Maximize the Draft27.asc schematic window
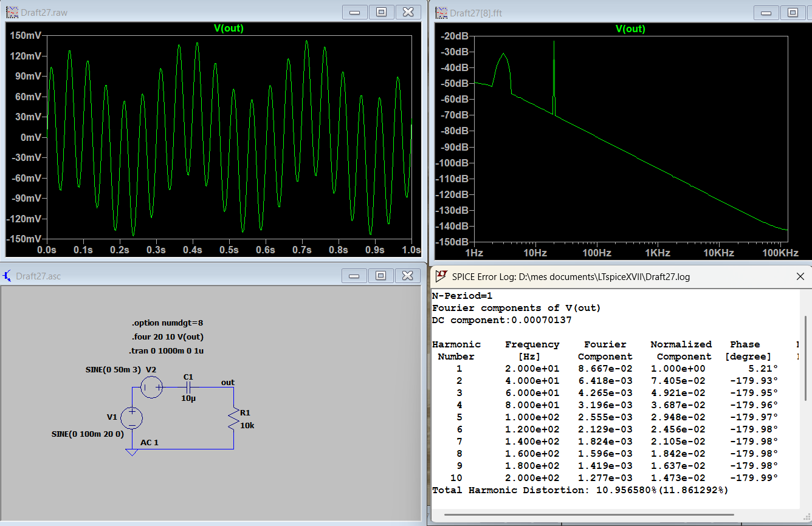 tap(381, 276)
